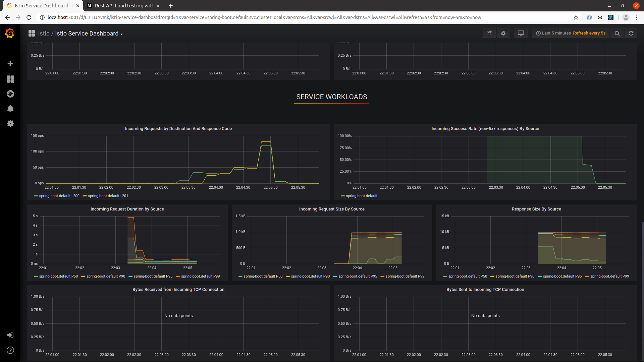Open the Chrome three-dot menu
Image resolution: width=644 pixels, height=362 pixels.
coord(637,17)
